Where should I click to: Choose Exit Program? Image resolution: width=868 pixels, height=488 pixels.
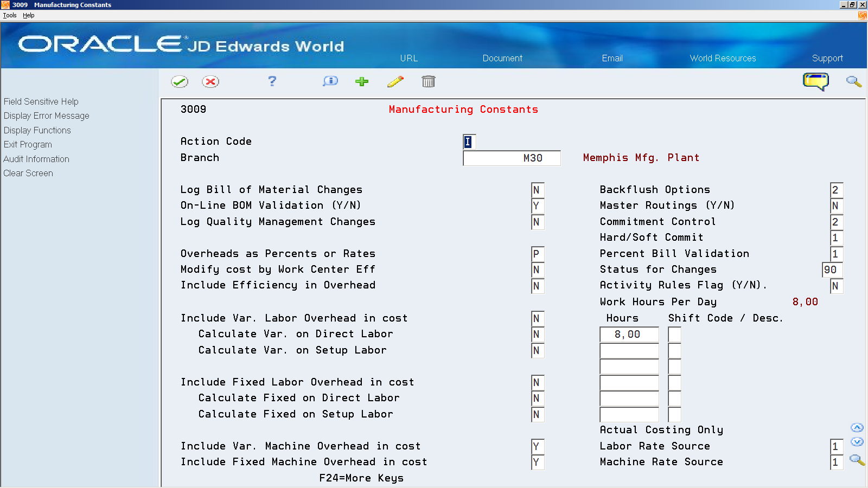pyautogui.click(x=28, y=144)
